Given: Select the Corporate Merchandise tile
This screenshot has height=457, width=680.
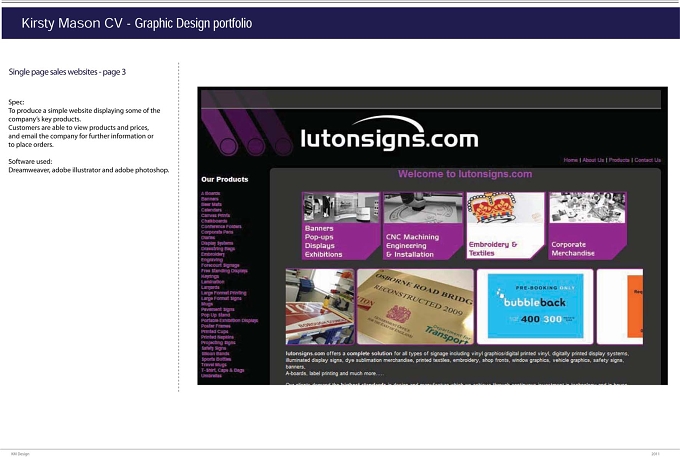Looking at the screenshot, I should 588,226.
